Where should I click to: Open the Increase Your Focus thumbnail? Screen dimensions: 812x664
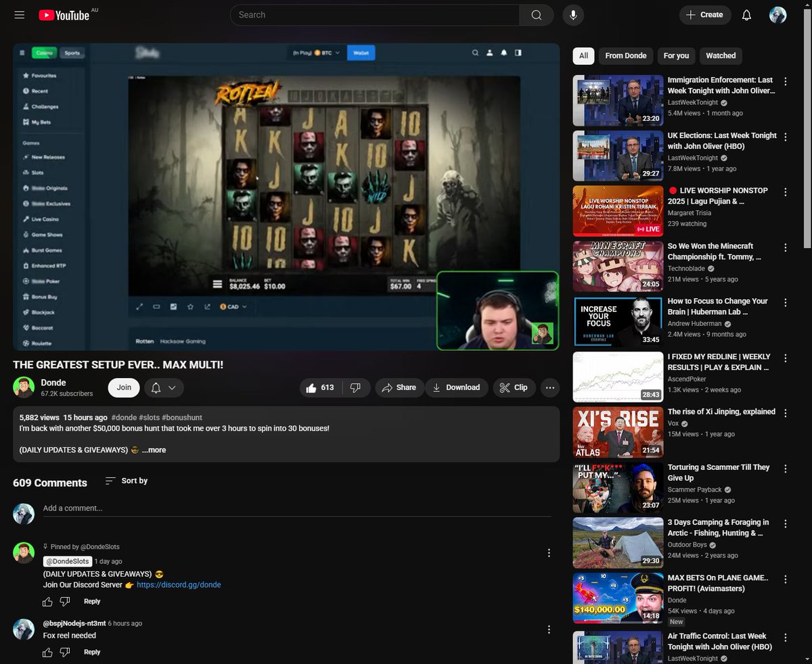[x=618, y=321]
